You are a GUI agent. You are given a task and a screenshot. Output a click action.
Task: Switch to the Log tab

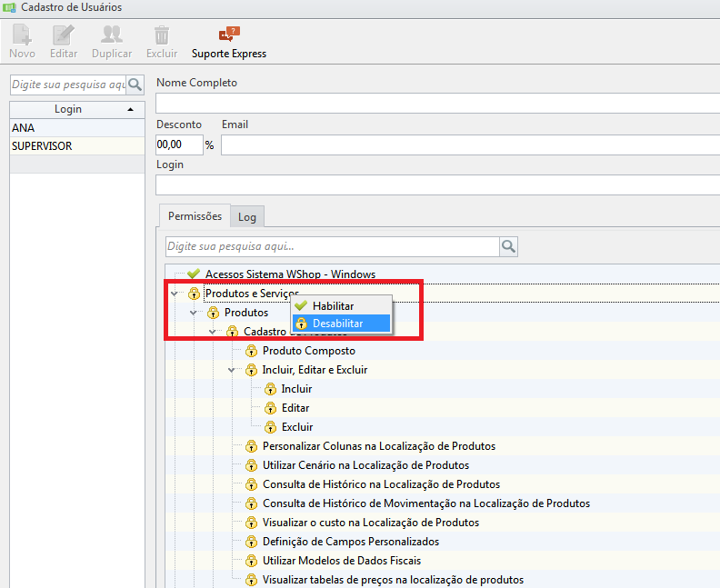point(247,217)
